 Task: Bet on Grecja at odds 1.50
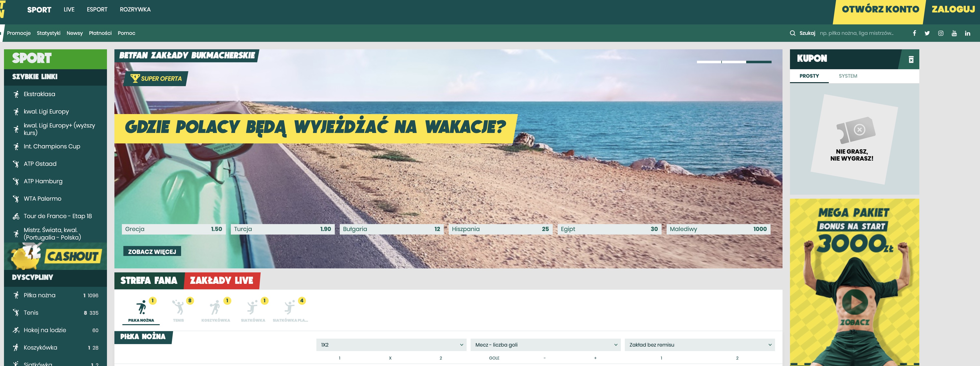(174, 229)
